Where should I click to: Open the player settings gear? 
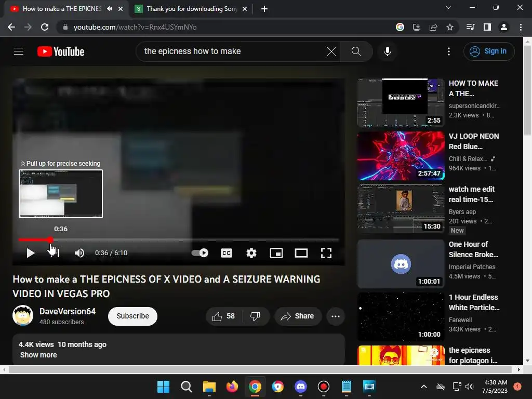pos(251,253)
